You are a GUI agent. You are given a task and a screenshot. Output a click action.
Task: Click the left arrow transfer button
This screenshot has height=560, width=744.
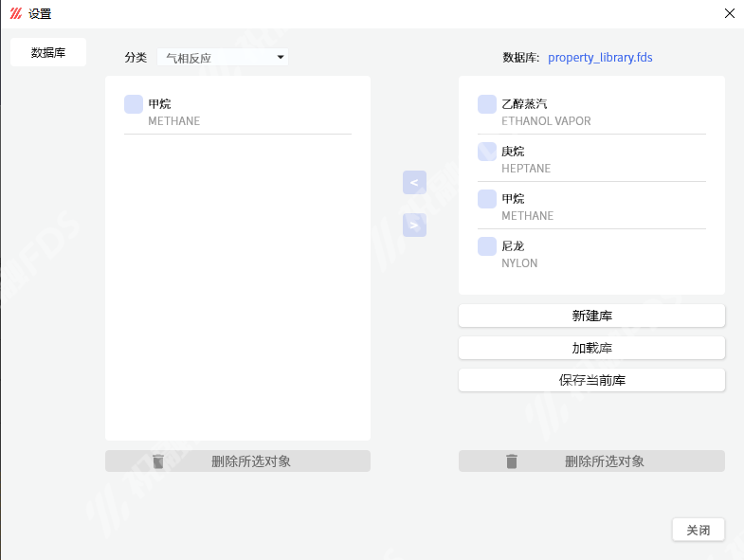tap(414, 182)
